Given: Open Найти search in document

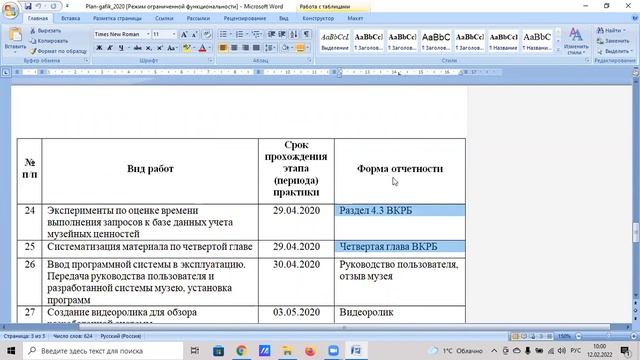Looking at the screenshot, I should [x=611, y=31].
